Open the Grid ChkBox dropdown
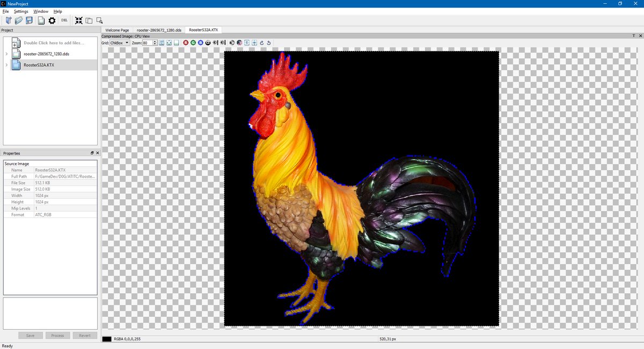 click(119, 42)
